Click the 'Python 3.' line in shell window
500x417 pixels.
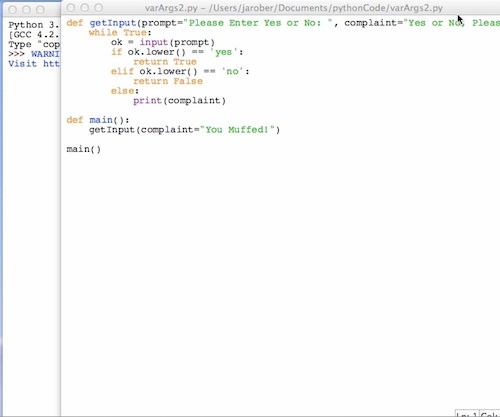pyautogui.click(x=34, y=25)
